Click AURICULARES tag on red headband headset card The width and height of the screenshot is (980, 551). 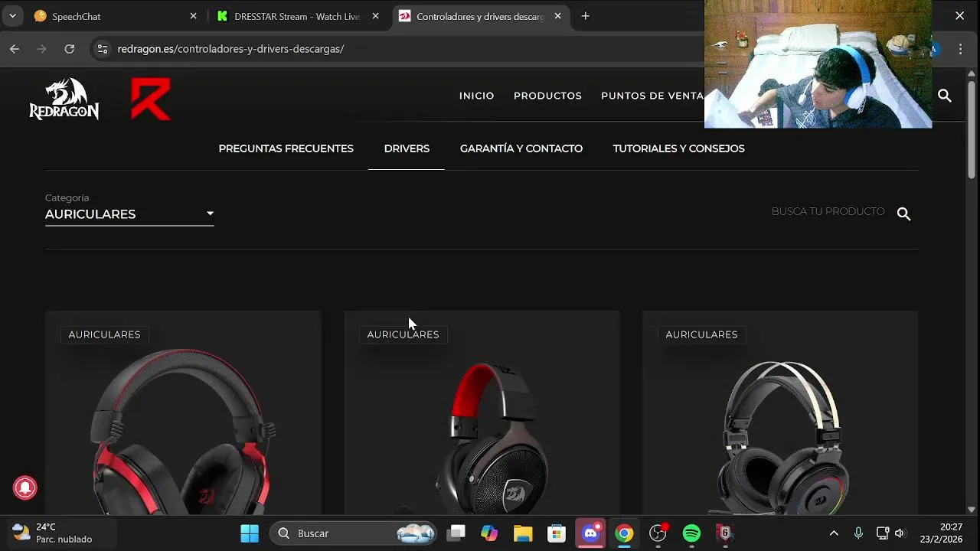click(x=403, y=334)
